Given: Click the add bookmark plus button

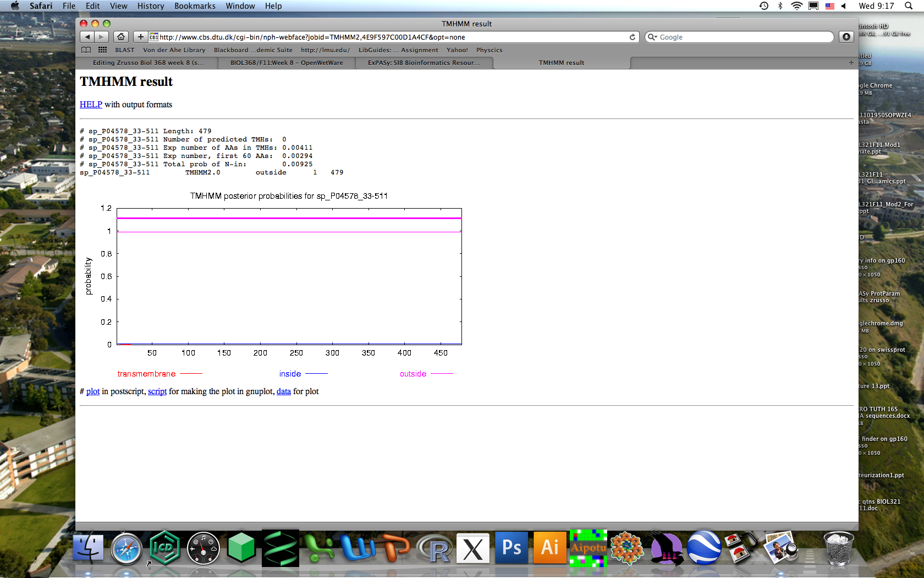Looking at the screenshot, I should [x=141, y=37].
